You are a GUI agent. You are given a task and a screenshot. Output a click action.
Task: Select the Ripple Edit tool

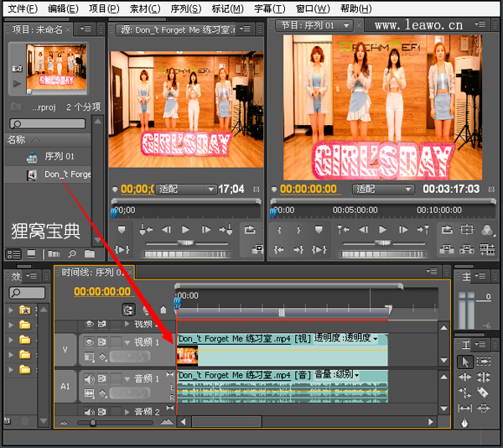coord(464,377)
